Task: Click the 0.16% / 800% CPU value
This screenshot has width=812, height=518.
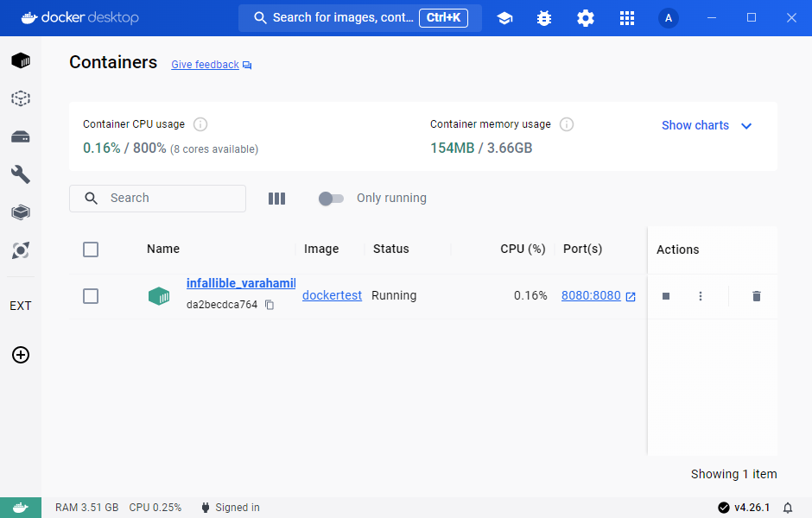Action: pos(124,148)
